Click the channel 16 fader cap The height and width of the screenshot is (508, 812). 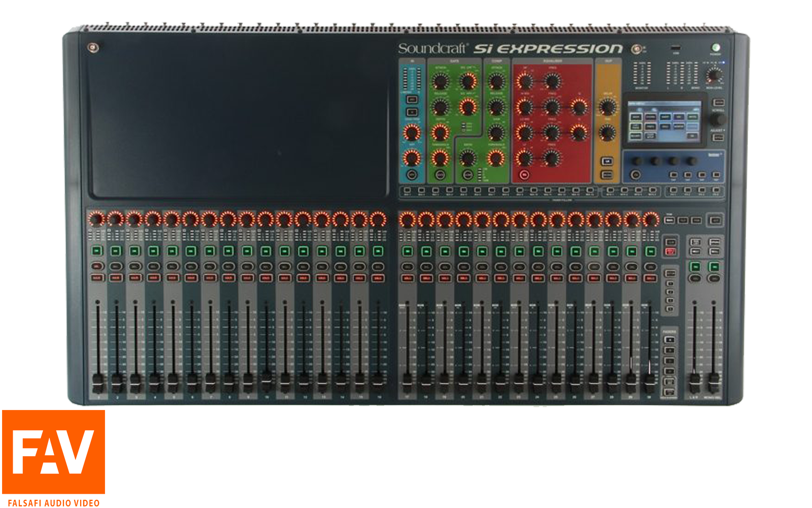(x=378, y=383)
